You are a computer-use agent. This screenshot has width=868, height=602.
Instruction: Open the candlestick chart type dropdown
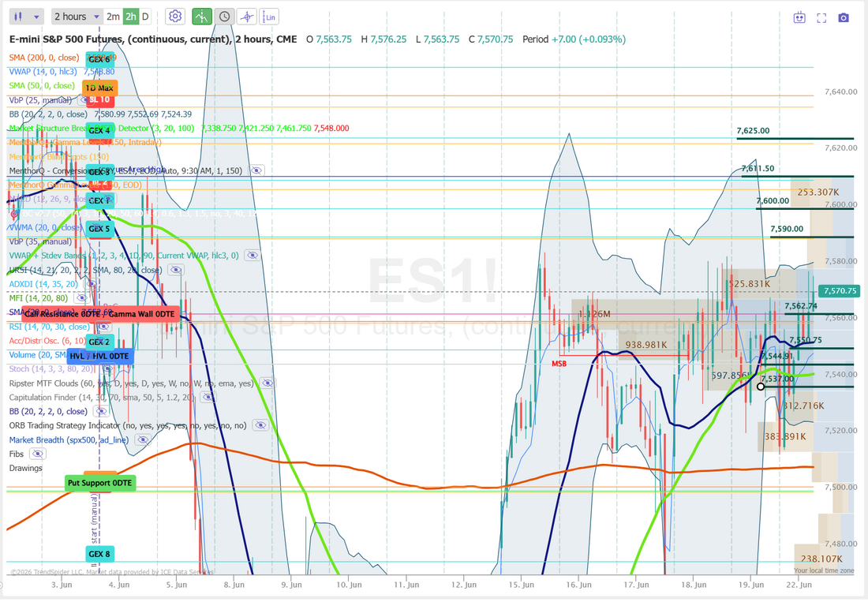pyautogui.click(x=27, y=17)
